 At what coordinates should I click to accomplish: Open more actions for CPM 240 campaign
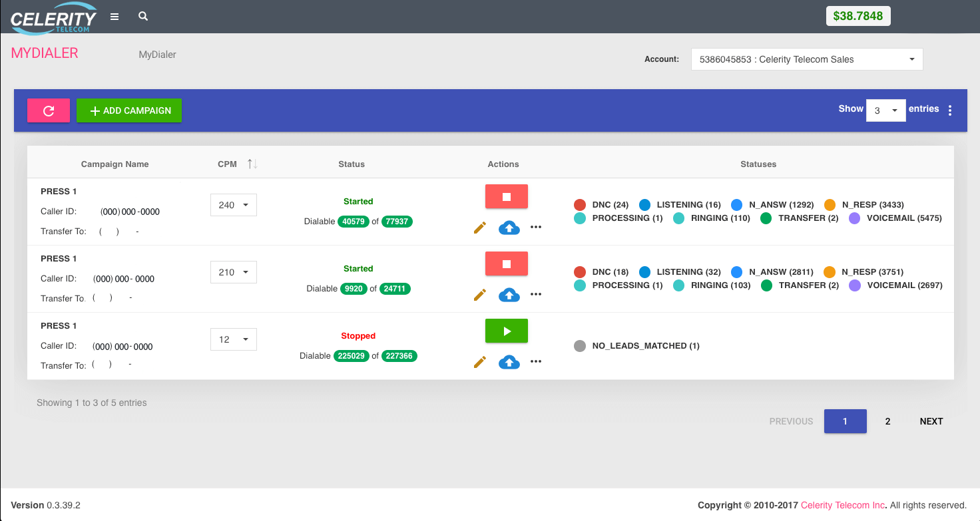tap(536, 227)
